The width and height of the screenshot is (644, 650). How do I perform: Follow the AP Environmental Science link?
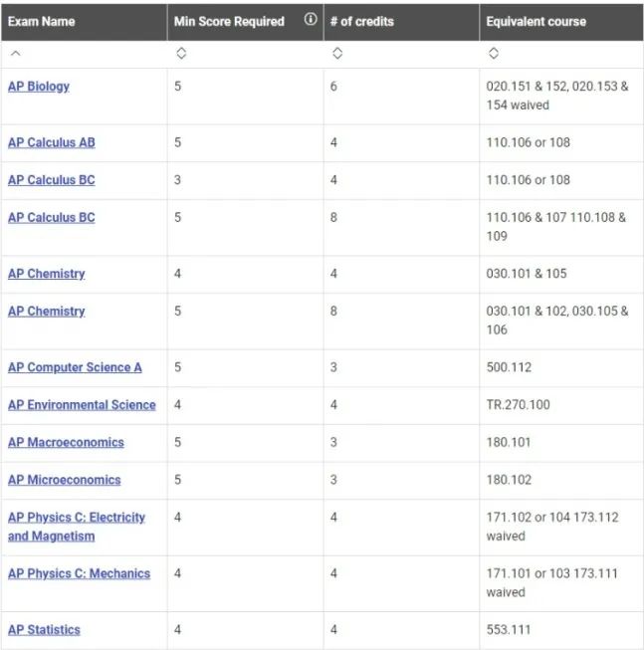(x=82, y=405)
